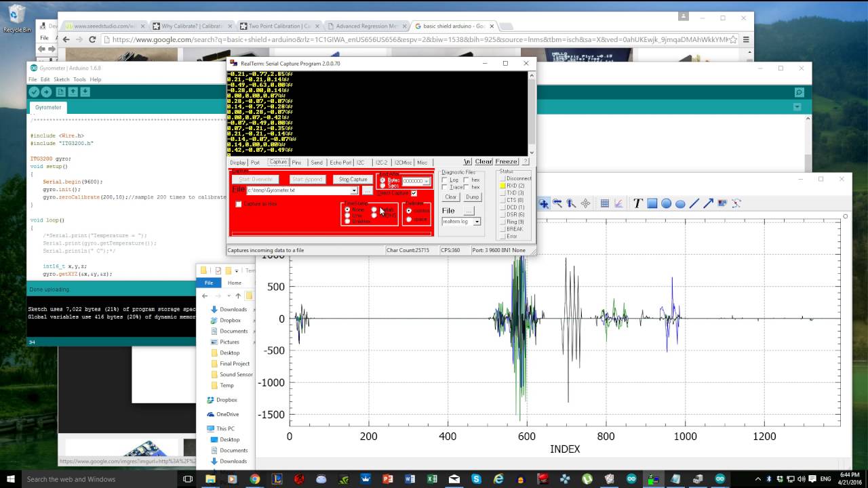Click the Dump button under Diagnostic Files

point(473,197)
